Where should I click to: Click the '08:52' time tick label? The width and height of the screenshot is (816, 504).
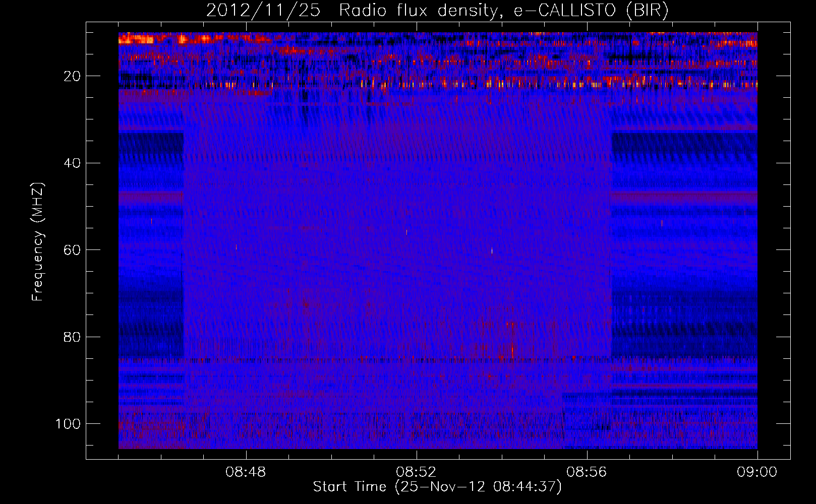[417, 472]
